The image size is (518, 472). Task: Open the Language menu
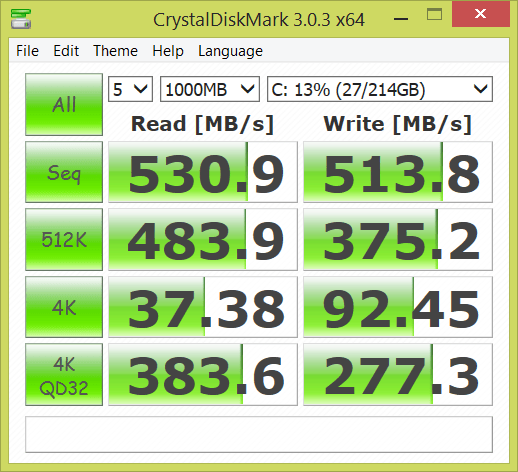click(x=230, y=51)
